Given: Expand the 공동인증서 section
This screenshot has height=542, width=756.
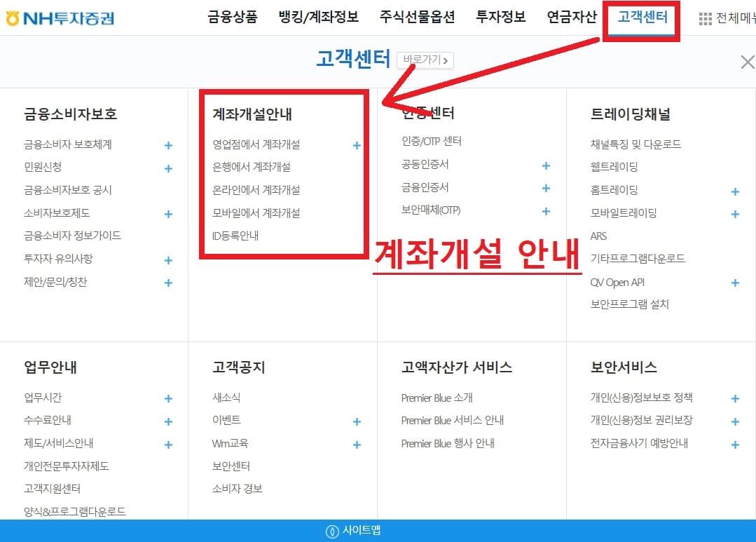Looking at the screenshot, I should pyautogui.click(x=545, y=165).
